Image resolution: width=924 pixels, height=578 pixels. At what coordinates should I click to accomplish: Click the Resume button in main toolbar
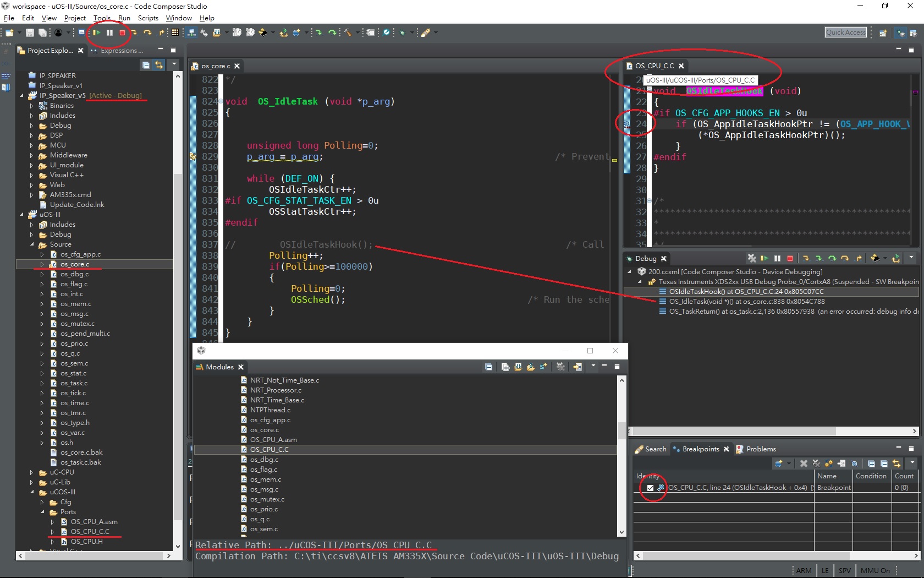96,33
